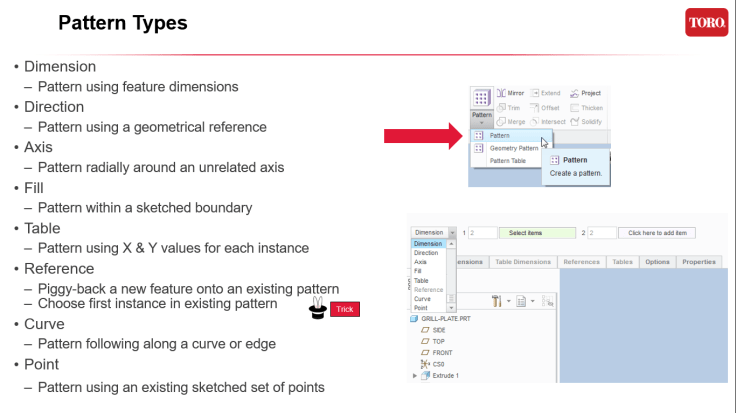This screenshot has height=413, width=736.
Task: Open the Pattern dropdown arrow
Action: coord(482,122)
